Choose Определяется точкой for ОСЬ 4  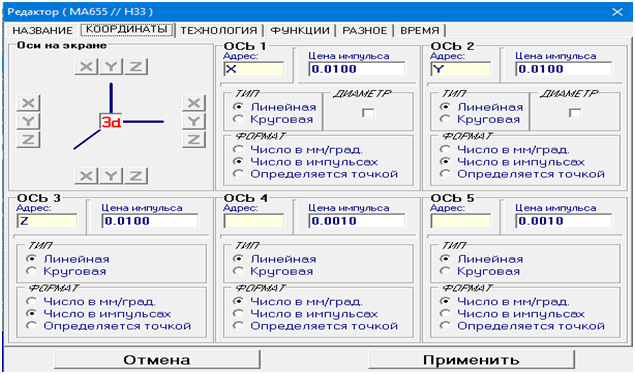pos(316,326)
